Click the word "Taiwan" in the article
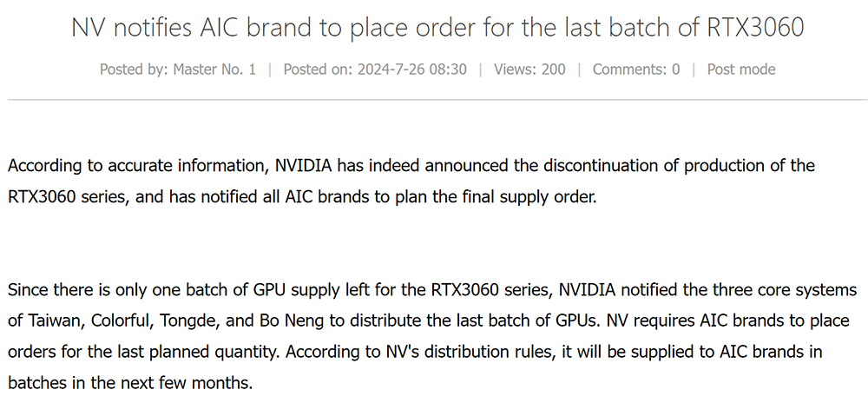 53,320
